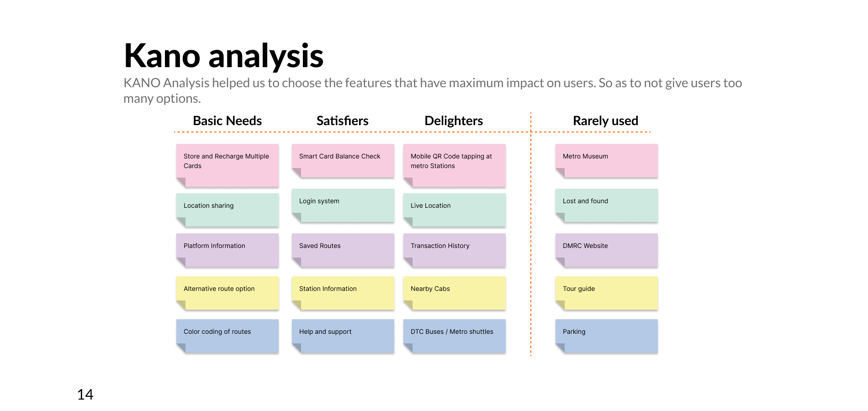
Task: Click the Location sharing sticky note
Action: (228, 210)
